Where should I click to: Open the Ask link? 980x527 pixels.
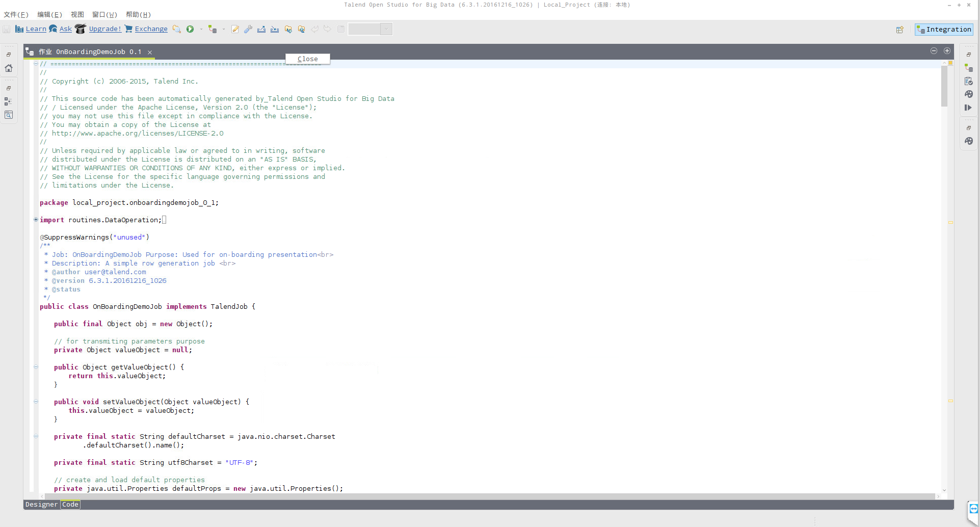click(66, 29)
